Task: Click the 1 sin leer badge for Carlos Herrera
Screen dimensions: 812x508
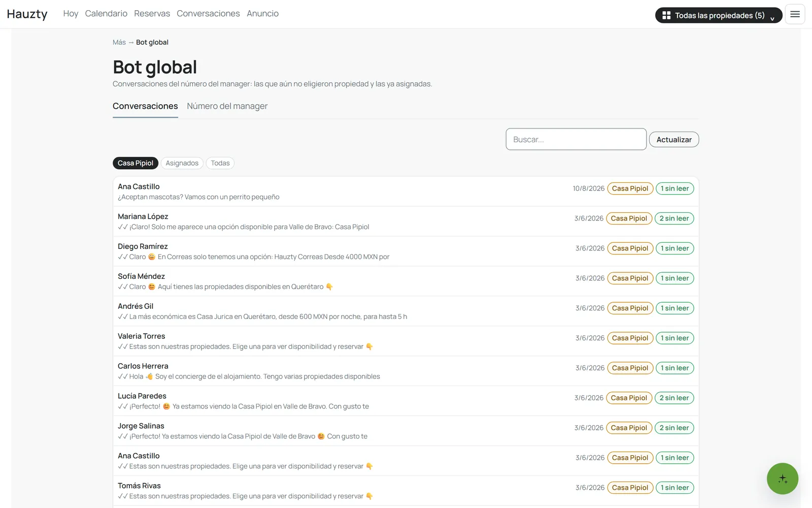Action: click(x=674, y=368)
